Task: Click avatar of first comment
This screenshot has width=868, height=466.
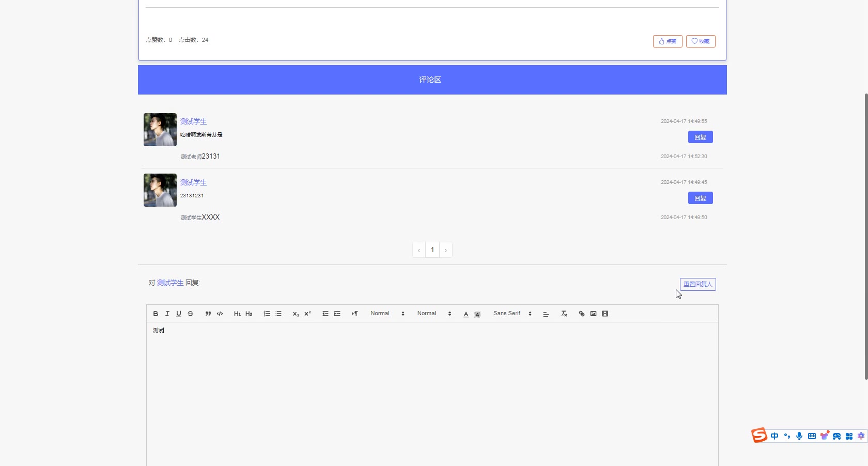Action: [x=160, y=130]
